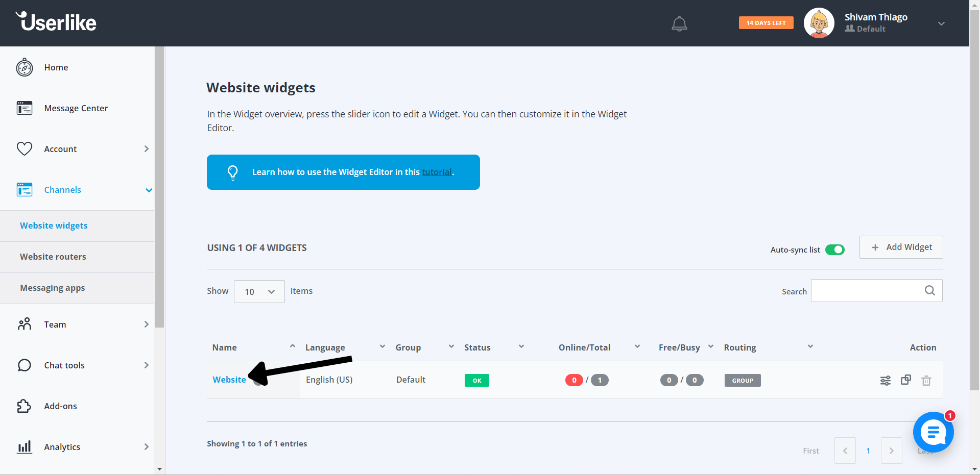Click the GROUP routing badge
The height and width of the screenshot is (475, 980).
(x=743, y=380)
